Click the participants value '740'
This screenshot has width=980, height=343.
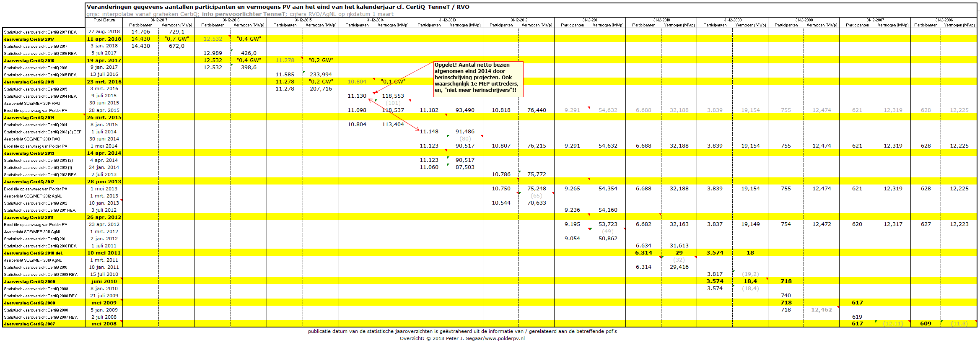click(786, 296)
